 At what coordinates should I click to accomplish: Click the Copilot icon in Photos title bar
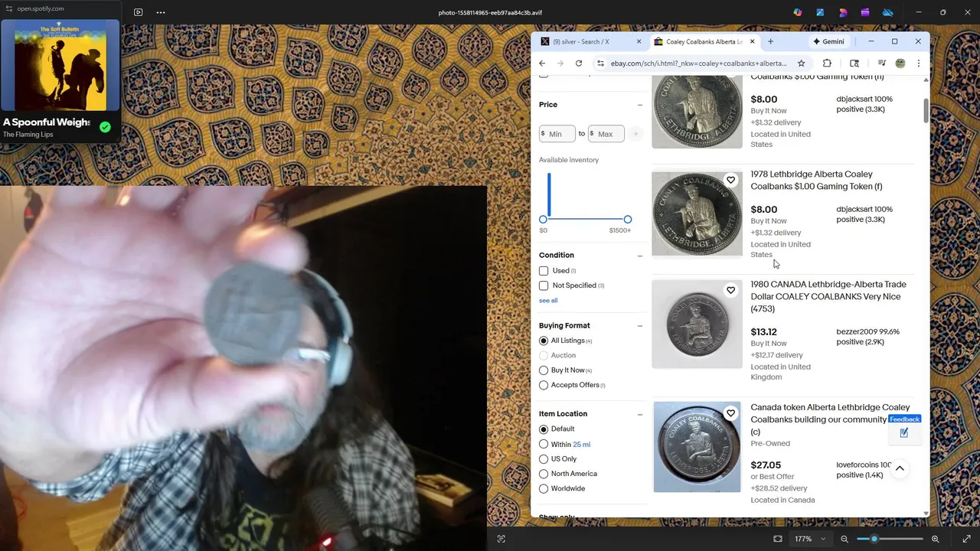[798, 12]
